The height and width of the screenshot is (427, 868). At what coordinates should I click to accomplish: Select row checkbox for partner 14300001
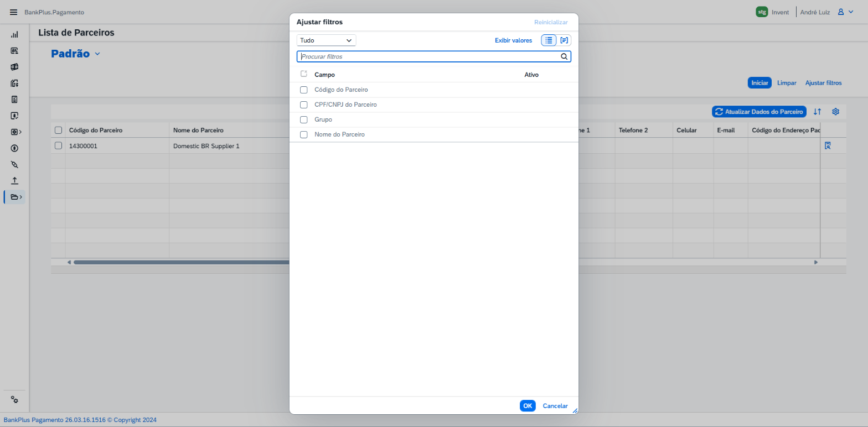click(x=58, y=145)
